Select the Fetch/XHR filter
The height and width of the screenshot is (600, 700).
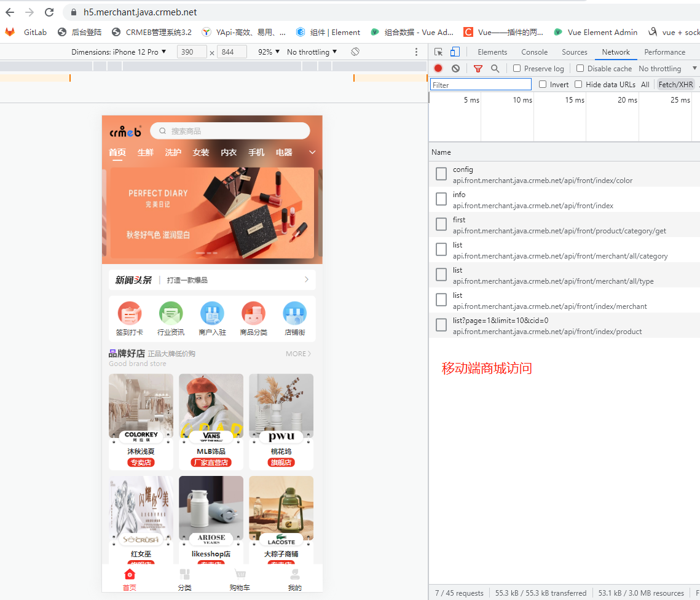point(676,84)
